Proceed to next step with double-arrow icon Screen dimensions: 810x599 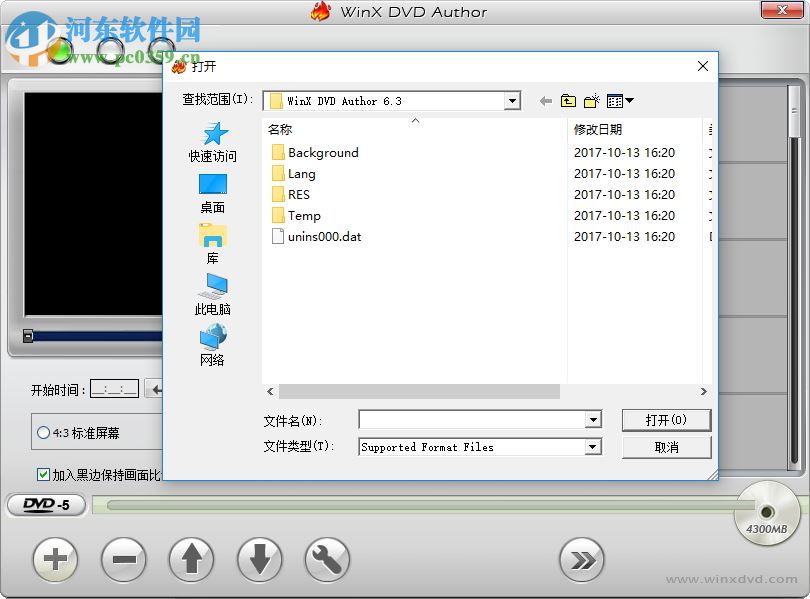coord(583,560)
